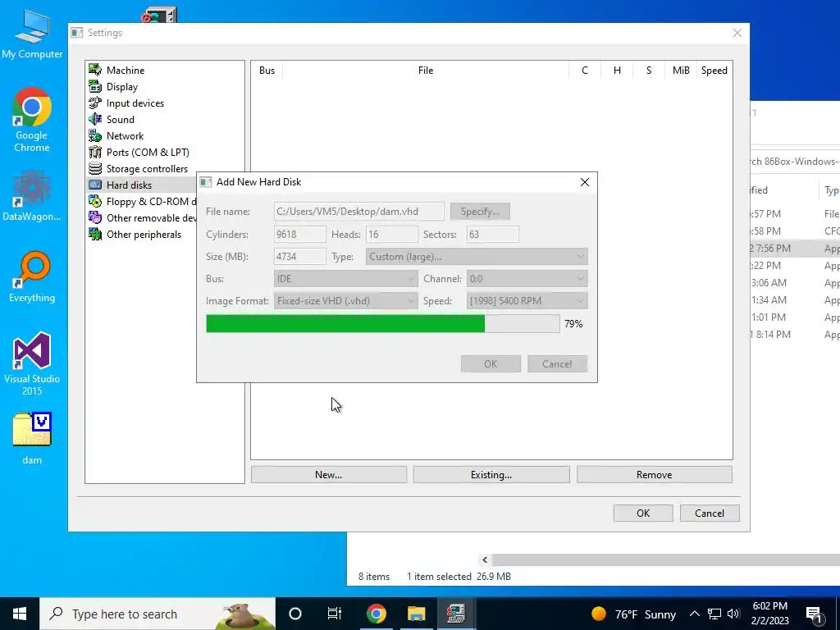The width and height of the screenshot is (840, 630).
Task: Open Task View on the taskbar
Action: 335,614
